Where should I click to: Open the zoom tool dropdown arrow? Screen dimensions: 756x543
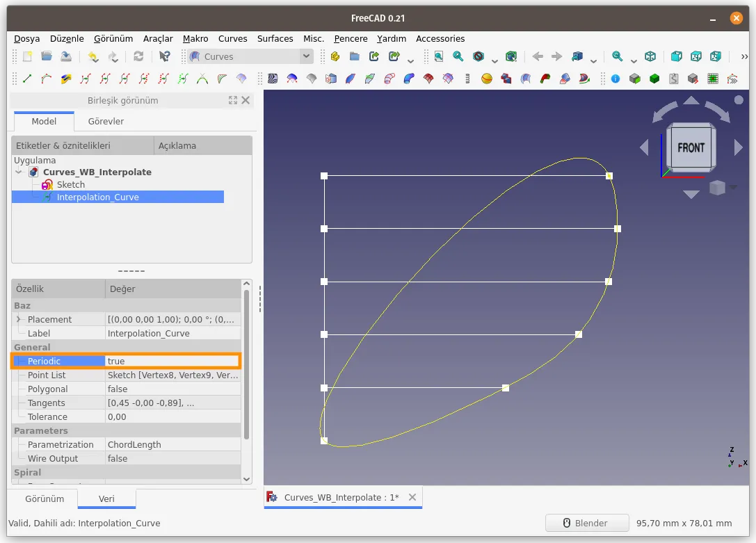(x=634, y=60)
